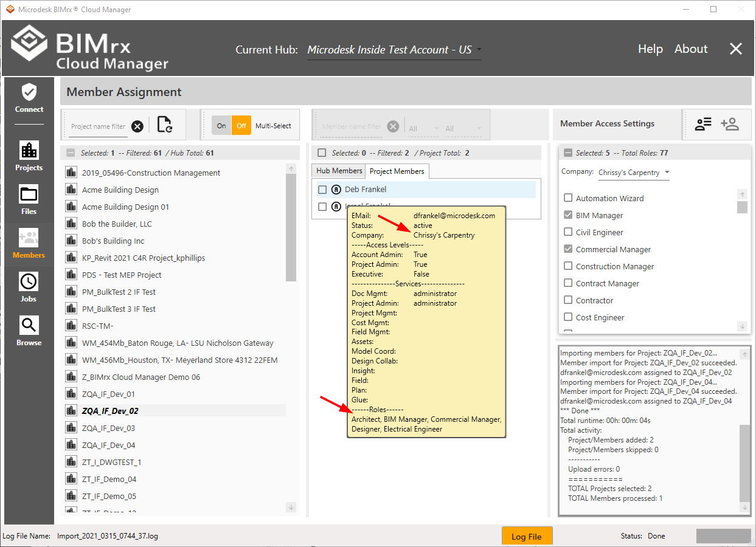The image size is (756, 547).
Task: Select project Z_BIMrx Cloud Manager Demo 06
Action: point(141,377)
